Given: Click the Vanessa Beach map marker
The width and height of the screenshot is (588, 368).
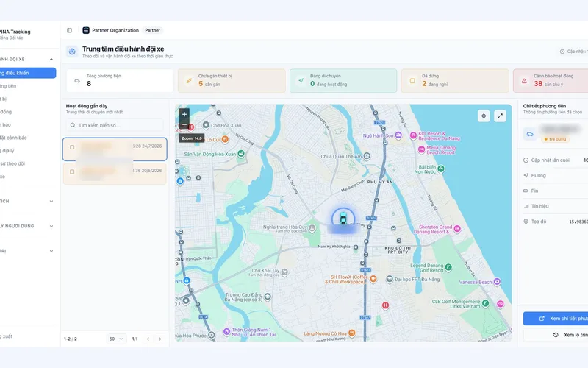Looking at the screenshot, I should coord(497,282).
